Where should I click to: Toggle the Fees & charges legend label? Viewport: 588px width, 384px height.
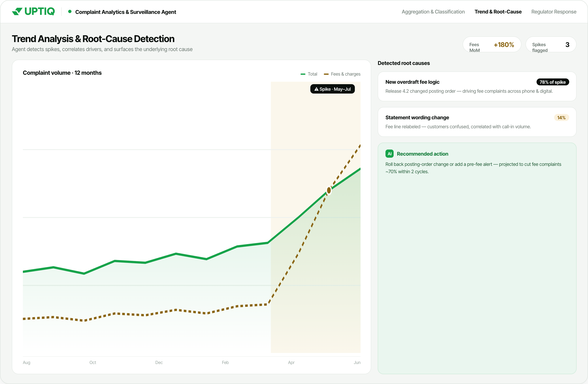coord(346,74)
